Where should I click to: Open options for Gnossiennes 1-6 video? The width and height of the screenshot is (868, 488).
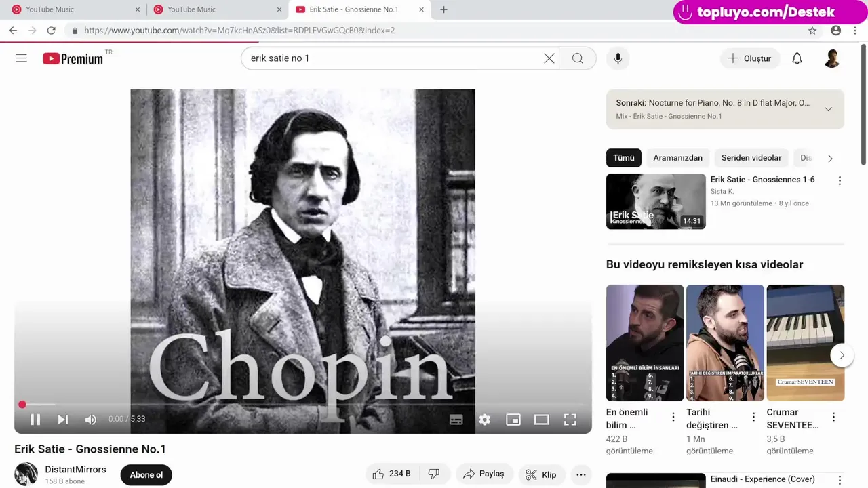pyautogui.click(x=840, y=181)
